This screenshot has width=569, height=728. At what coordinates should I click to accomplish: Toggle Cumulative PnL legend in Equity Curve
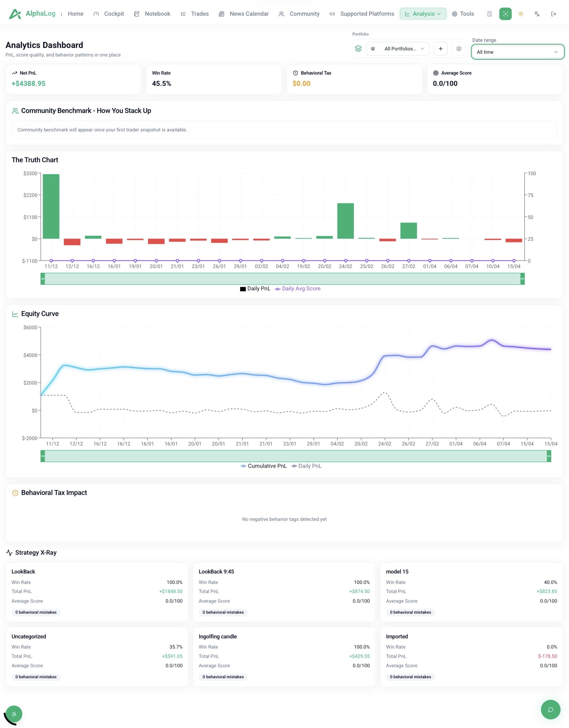point(264,466)
